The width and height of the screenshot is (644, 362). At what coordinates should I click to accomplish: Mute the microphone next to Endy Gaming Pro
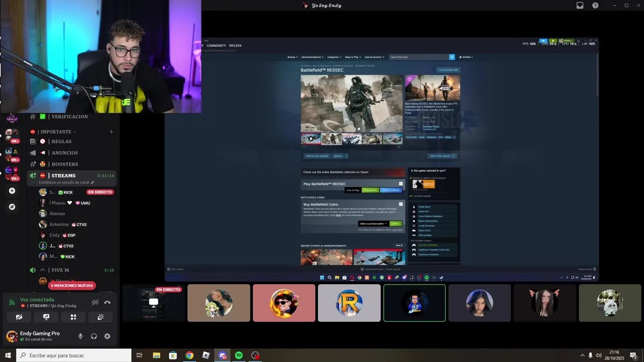[x=80, y=336]
